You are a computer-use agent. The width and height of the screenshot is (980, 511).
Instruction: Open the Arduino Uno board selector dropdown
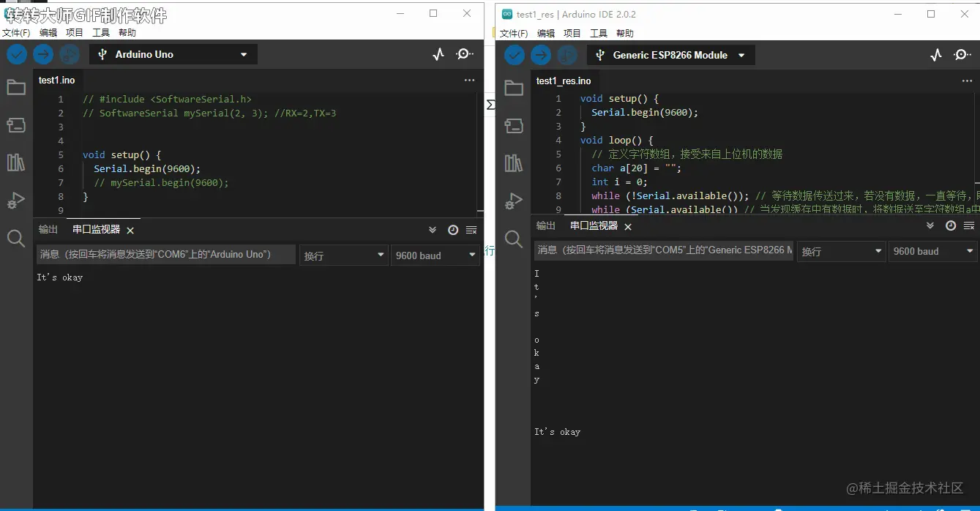click(x=173, y=54)
